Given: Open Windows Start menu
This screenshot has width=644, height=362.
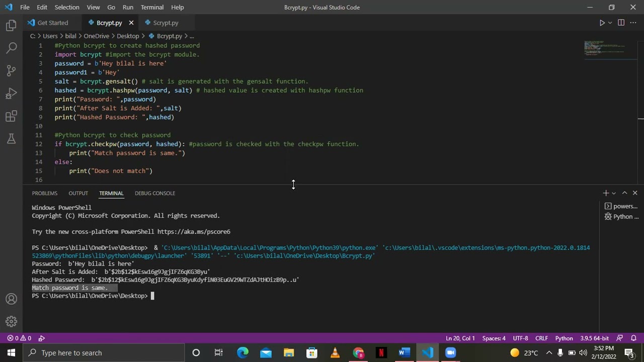Looking at the screenshot, I should (x=11, y=352).
